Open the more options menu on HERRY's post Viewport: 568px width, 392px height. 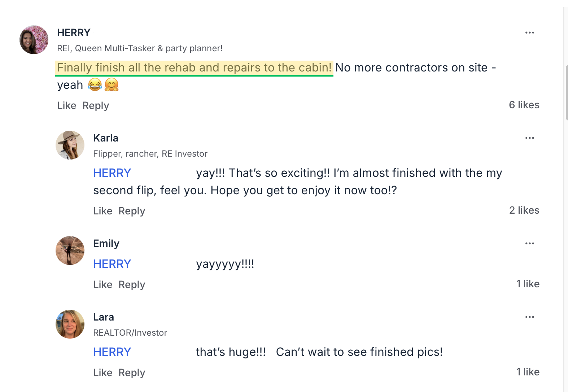(529, 32)
